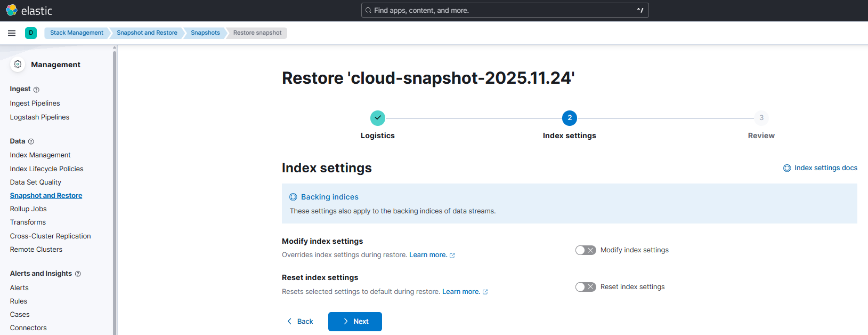Open Connectors in sidebar
The height and width of the screenshot is (335, 868).
[x=29, y=328]
